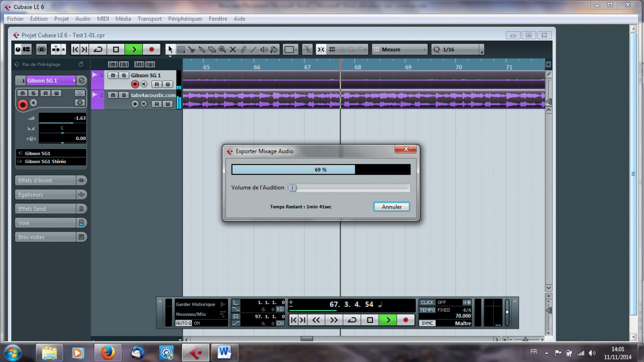Click the 69 % export progress bar
The width and height of the screenshot is (644, 362).
click(321, 169)
